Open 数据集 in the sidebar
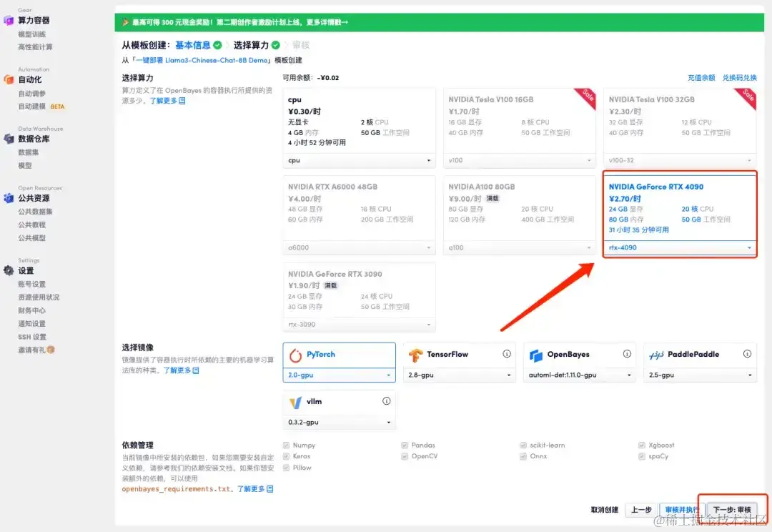Screen dimensions: 772x532 tap(29, 152)
